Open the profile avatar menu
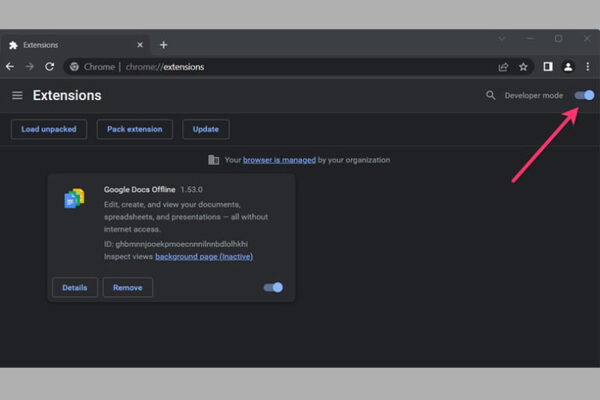Viewport: 600px width, 400px height. click(x=568, y=67)
